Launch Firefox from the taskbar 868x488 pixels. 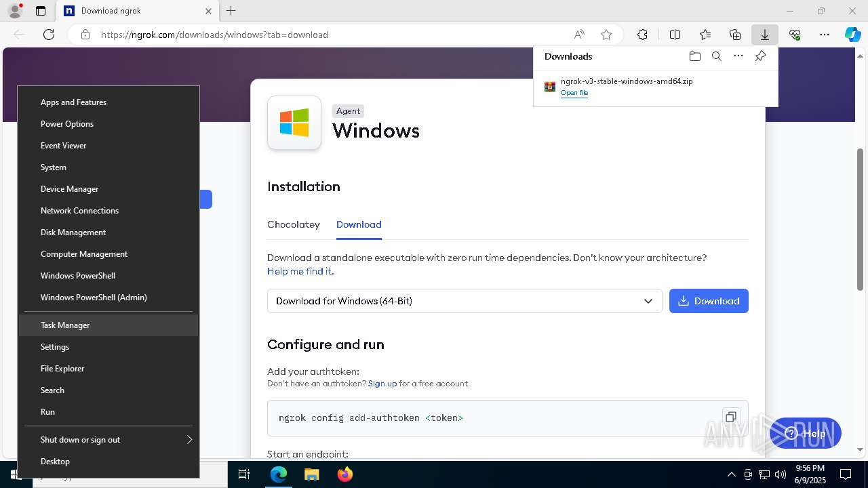344,474
